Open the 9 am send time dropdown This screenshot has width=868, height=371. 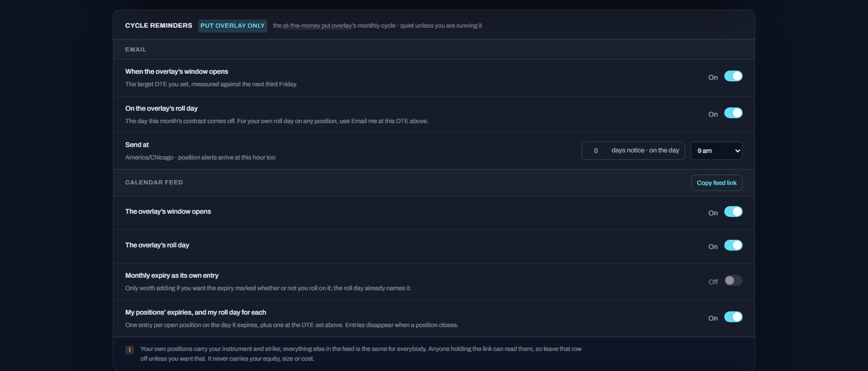pyautogui.click(x=716, y=151)
